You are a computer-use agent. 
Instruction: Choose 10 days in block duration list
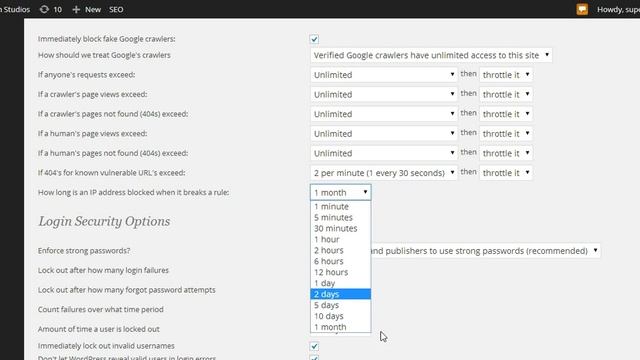click(x=340, y=316)
